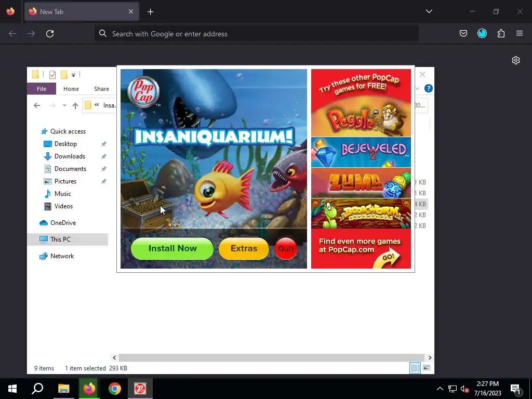Open the Firefox extensions icon
Viewport: 532px width, 399px height.
[501, 33]
